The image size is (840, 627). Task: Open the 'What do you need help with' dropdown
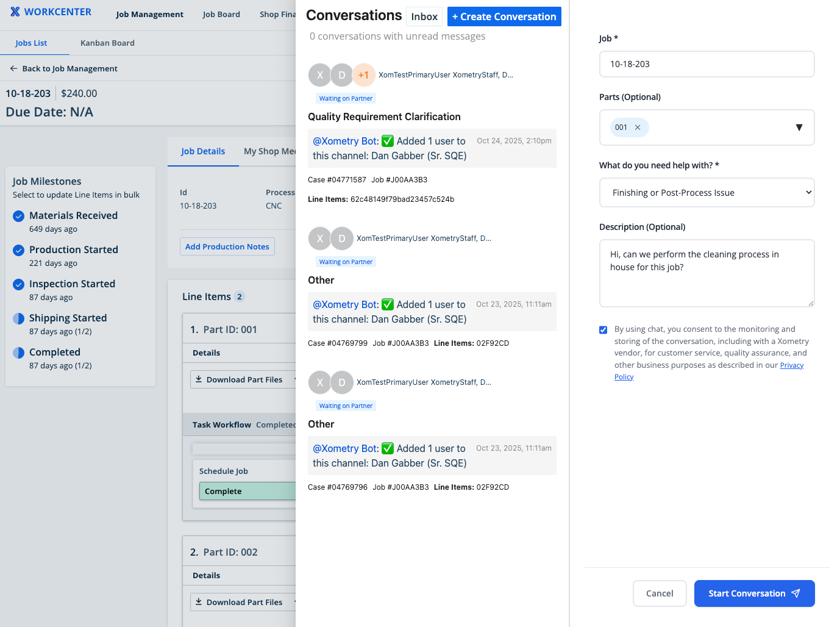click(x=707, y=193)
